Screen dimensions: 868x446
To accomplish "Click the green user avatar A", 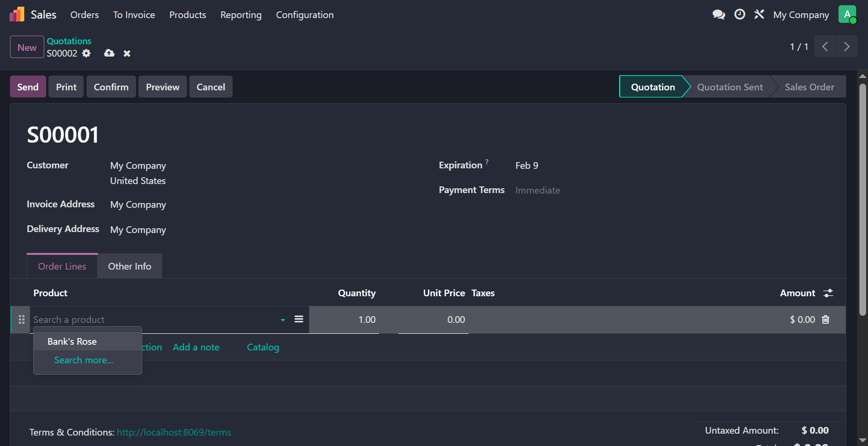I will click(847, 14).
